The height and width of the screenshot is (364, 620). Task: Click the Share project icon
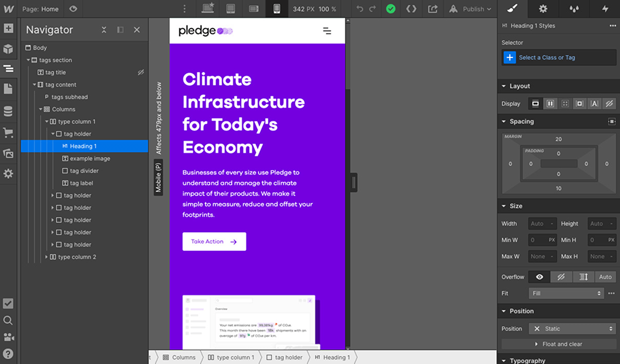point(433,9)
